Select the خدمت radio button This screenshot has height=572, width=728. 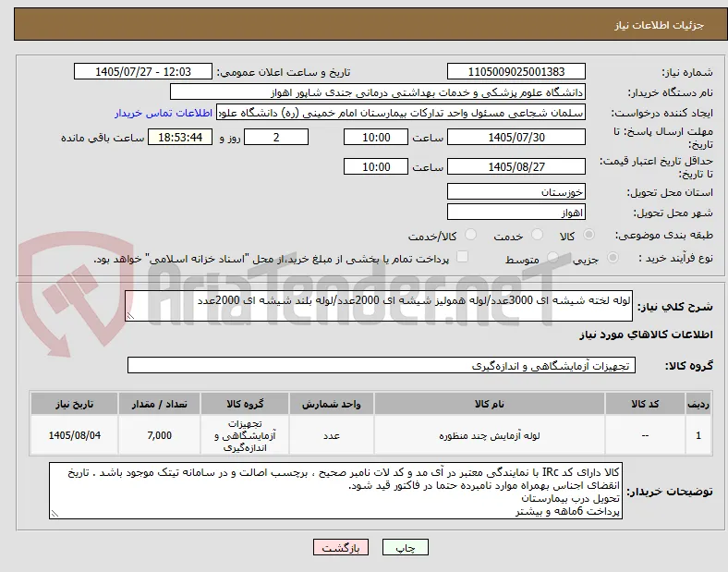coord(537,235)
